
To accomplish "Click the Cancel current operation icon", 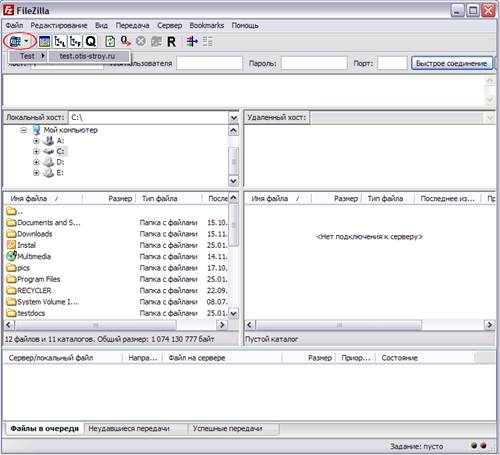I will [141, 42].
